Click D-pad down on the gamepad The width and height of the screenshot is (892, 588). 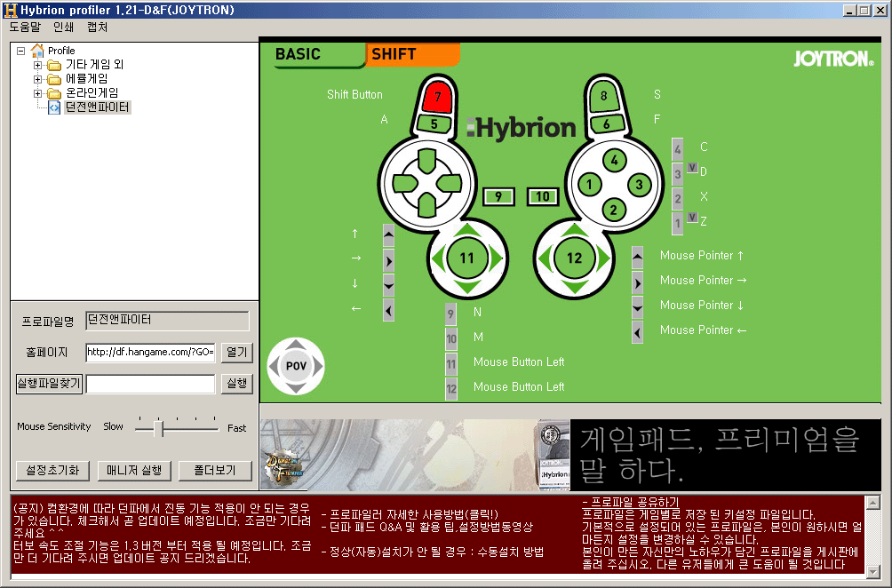(426, 205)
